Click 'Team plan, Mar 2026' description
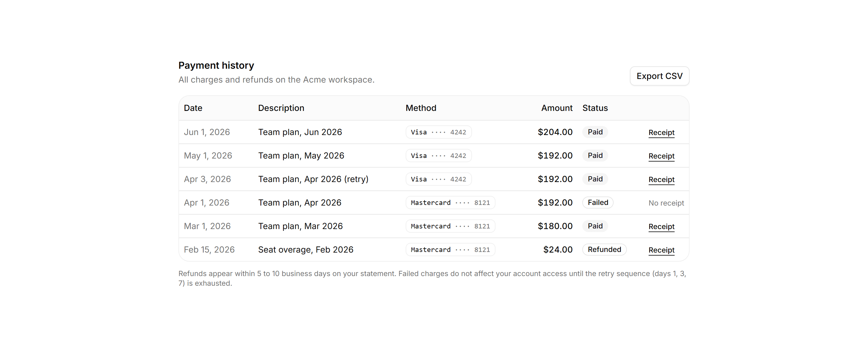The image size is (868, 346). click(300, 226)
